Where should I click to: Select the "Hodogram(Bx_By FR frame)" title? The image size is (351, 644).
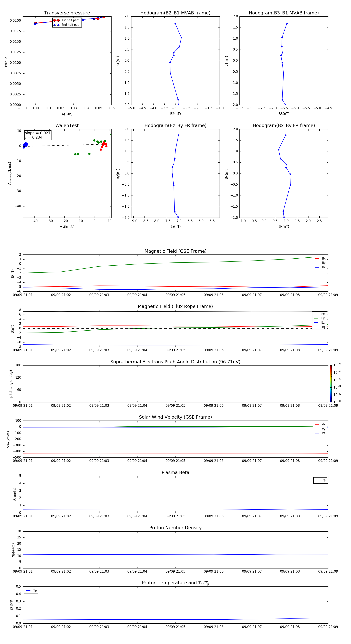tap(284, 125)
